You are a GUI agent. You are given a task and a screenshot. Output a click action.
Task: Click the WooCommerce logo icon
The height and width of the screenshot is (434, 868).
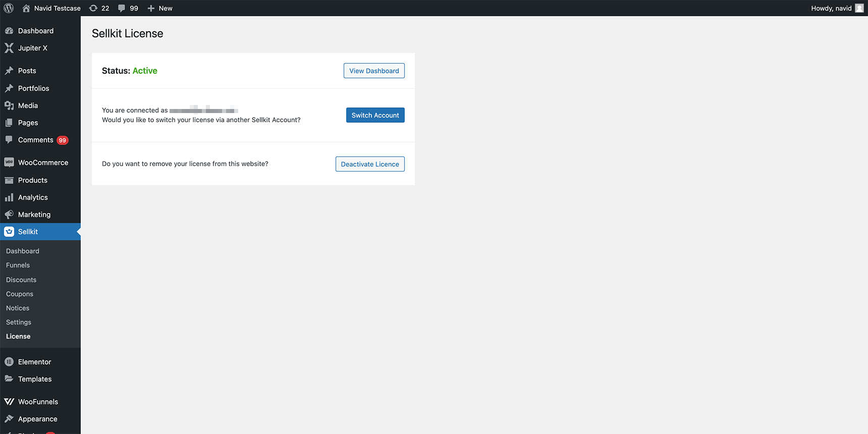pyautogui.click(x=9, y=162)
